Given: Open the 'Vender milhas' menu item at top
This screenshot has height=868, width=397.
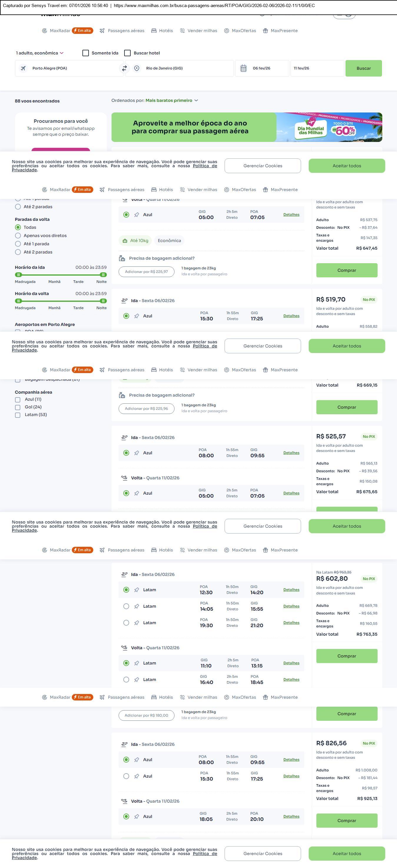Looking at the screenshot, I should pos(199,31).
